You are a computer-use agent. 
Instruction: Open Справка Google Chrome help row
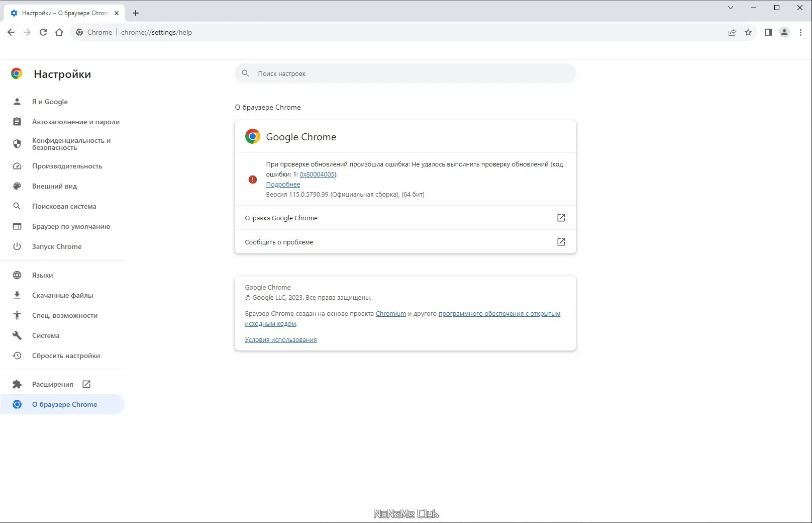405,218
